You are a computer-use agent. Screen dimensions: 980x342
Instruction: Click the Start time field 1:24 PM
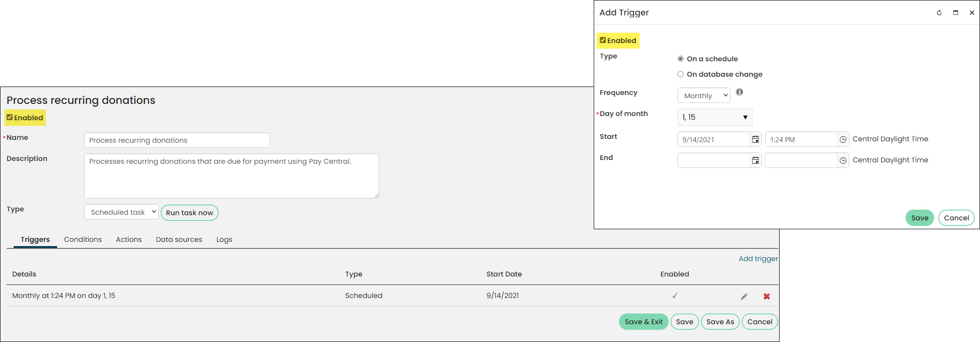[801, 139]
